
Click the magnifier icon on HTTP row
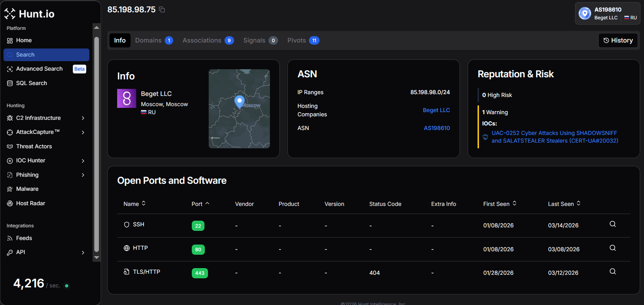[612, 248]
